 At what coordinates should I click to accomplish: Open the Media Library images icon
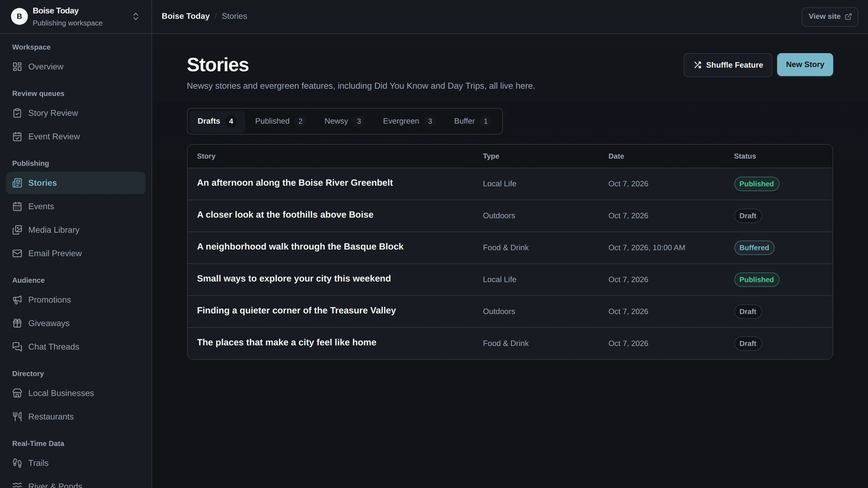(17, 230)
